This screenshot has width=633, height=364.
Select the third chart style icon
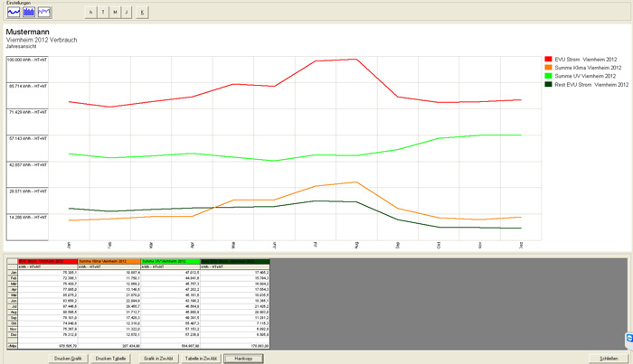(43, 13)
